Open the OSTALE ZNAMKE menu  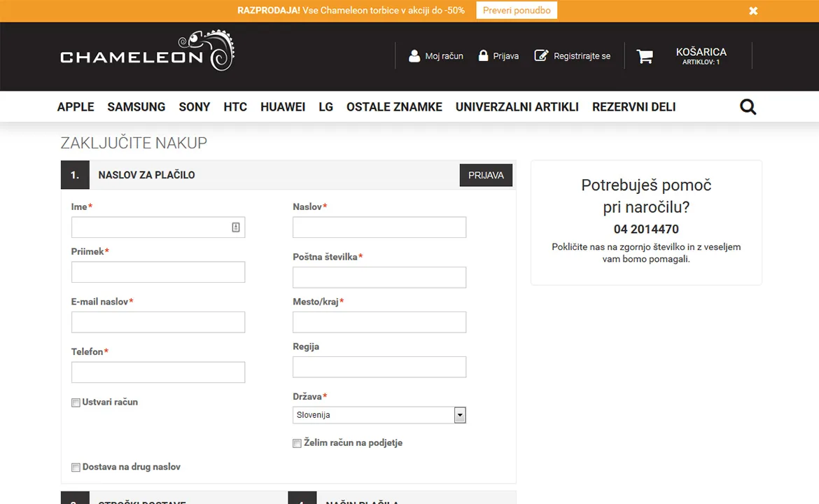pyautogui.click(x=394, y=107)
